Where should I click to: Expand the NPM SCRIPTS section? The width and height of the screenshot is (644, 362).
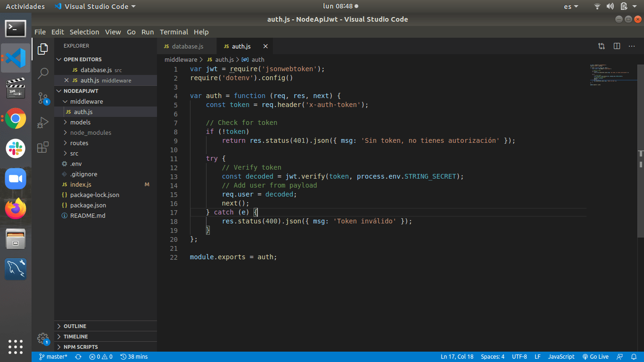[81, 347]
